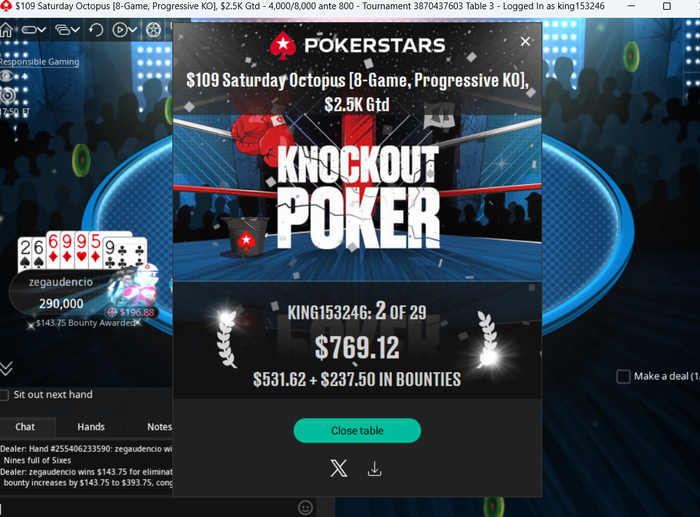Click the circular refresh arrow icon
The height and width of the screenshot is (517, 700).
tap(96, 30)
